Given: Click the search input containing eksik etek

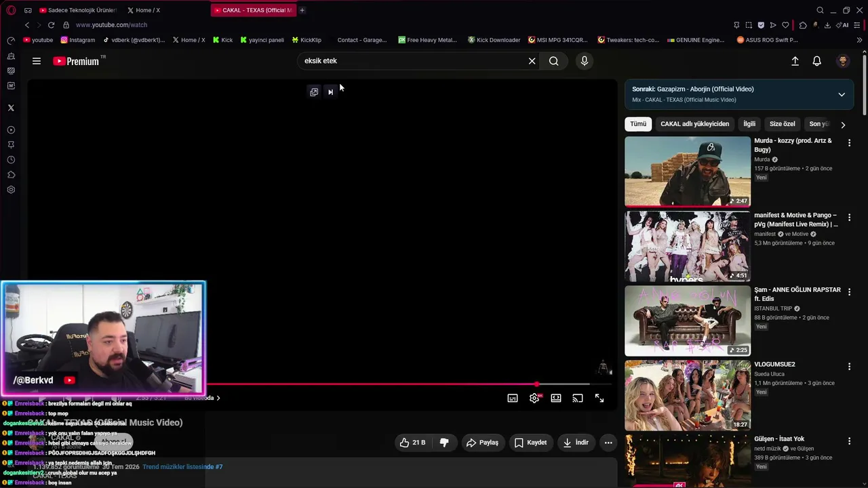Looking at the screenshot, I should click(412, 61).
